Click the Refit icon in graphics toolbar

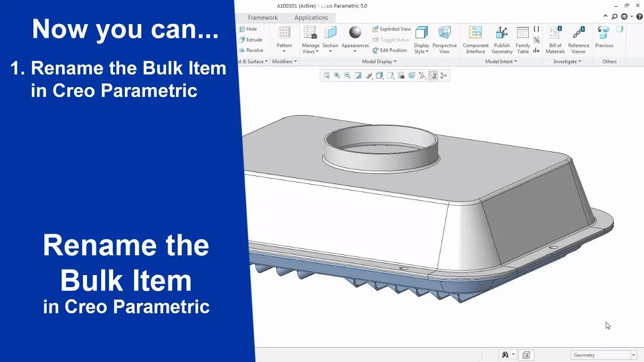[327, 76]
